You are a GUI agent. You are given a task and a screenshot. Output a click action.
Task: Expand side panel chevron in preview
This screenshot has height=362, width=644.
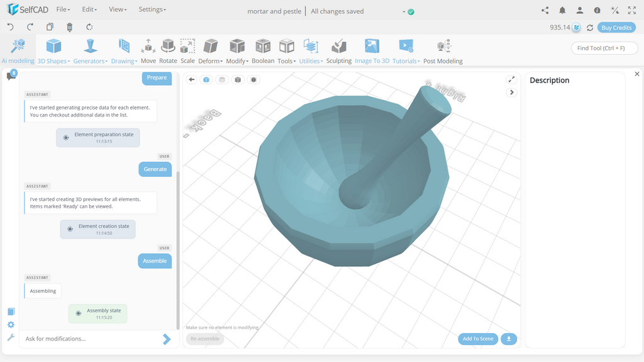coord(511,92)
